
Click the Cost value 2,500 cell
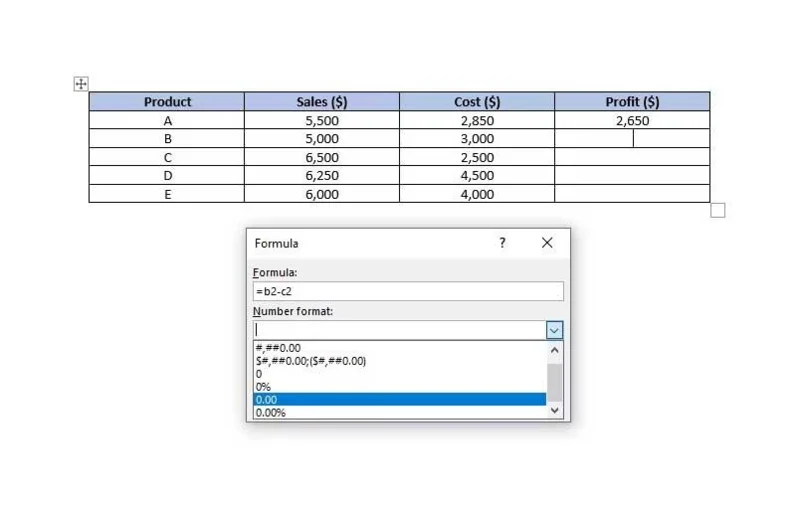(x=477, y=157)
